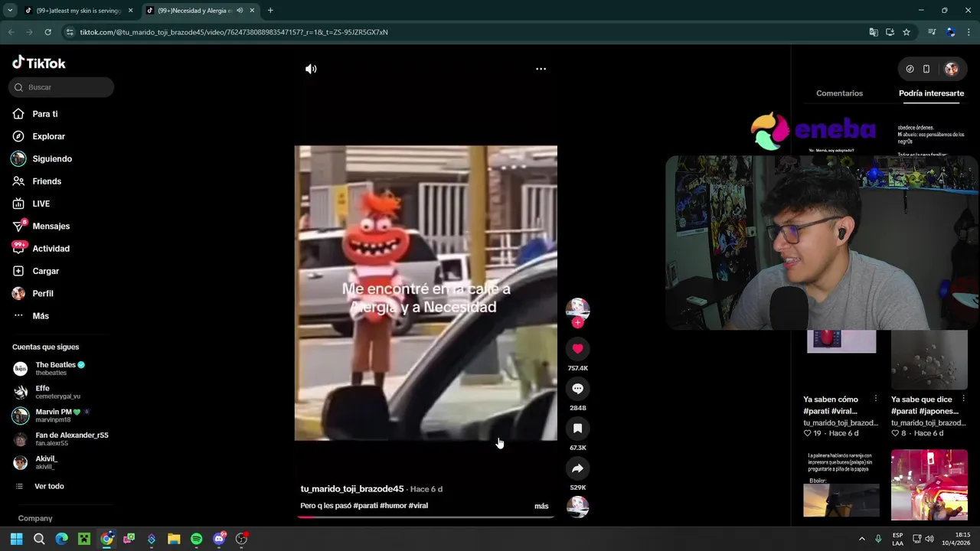This screenshot has width=980, height=551.
Task: Follow creator with the plus badge
Action: pos(577,323)
